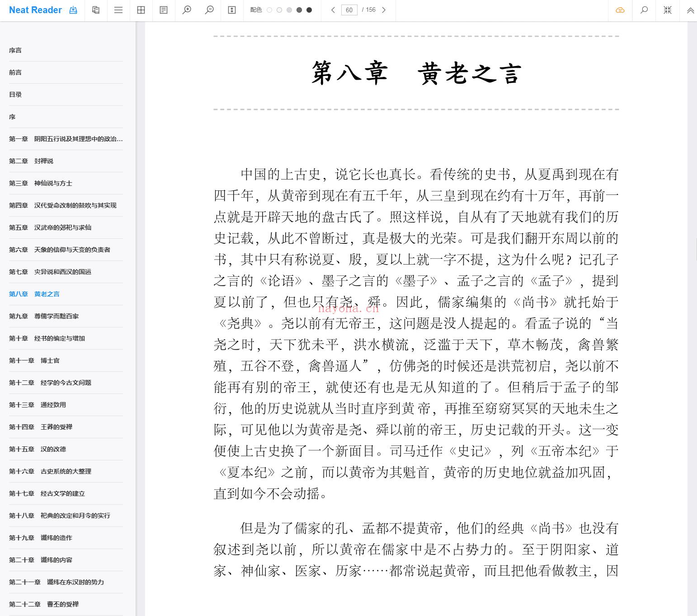Click the grid layout icon
The image size is (697, 616).
click(x=141, y=10)
